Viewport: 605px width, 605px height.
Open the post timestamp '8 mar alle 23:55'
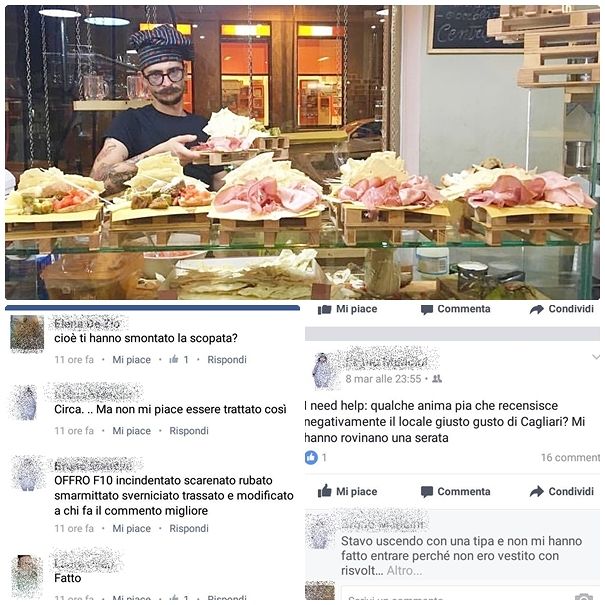(383, 379)
